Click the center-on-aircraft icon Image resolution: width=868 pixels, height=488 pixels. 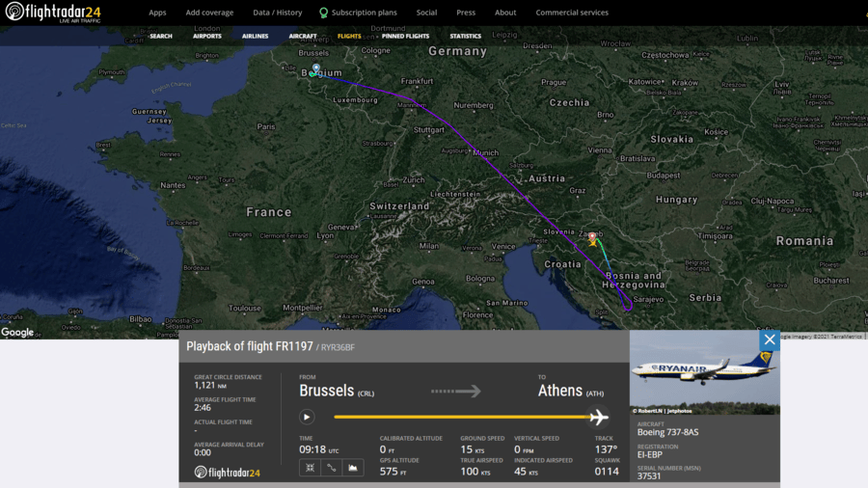tap(310, 468)
